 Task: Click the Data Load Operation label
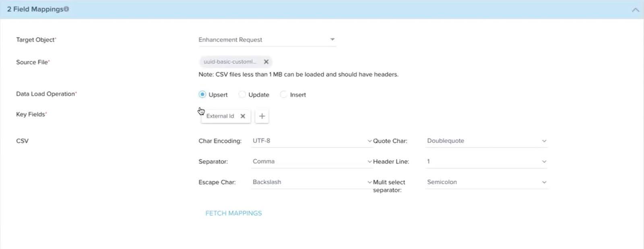coord(46,94)
